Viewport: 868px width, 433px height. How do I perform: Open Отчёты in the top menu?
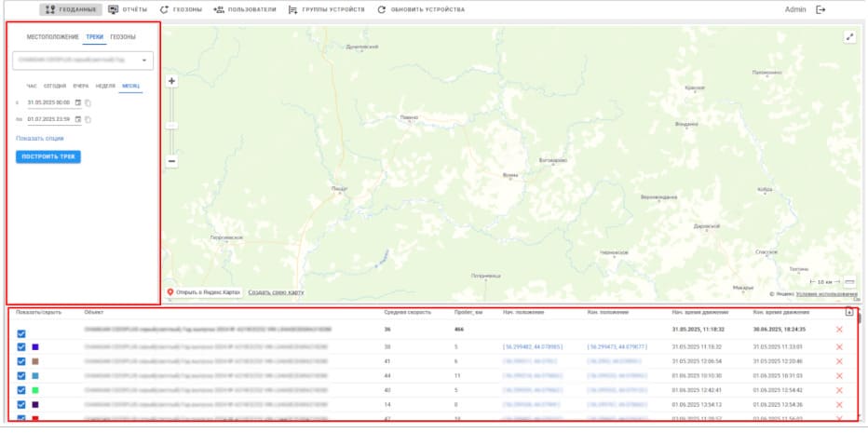point(128,9)
